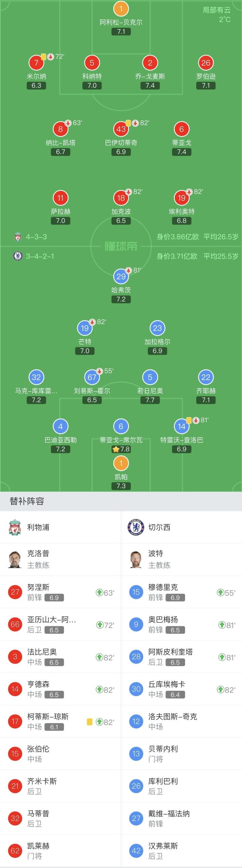
Task: Tap 柯蒂斯-琼斯 yellow card marker
Action: click(89, 722)
